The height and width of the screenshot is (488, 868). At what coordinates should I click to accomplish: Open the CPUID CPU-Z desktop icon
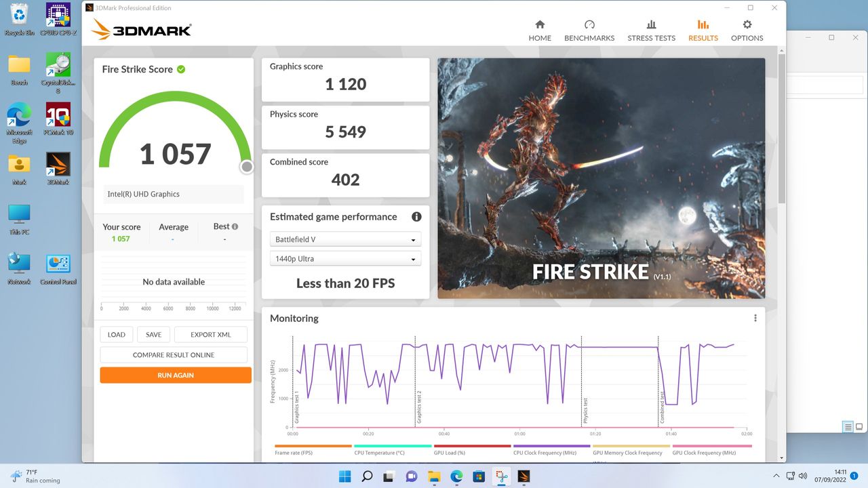[x=58, y=19]
